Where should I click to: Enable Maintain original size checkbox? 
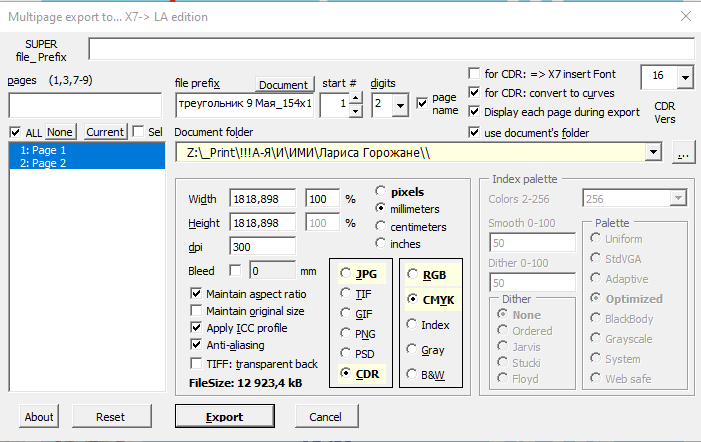click(196, 311)
